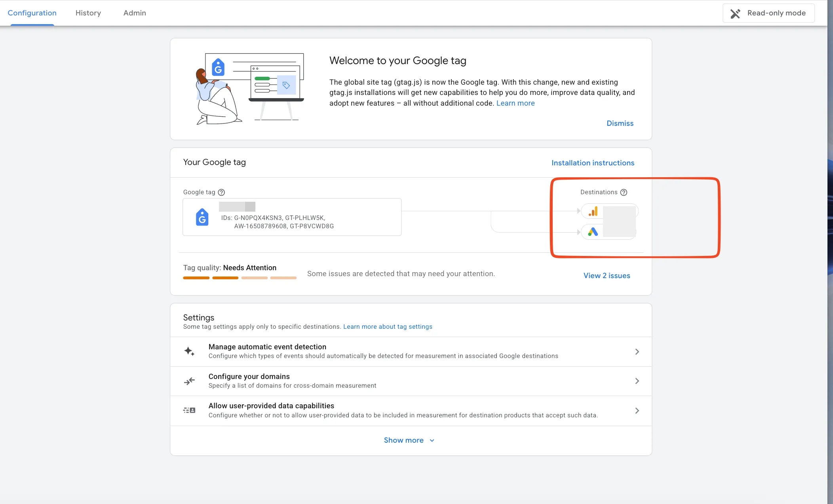This screenshot has width=833, height=504.
Task: Expand settings with Show more
Action: point(409,440)
